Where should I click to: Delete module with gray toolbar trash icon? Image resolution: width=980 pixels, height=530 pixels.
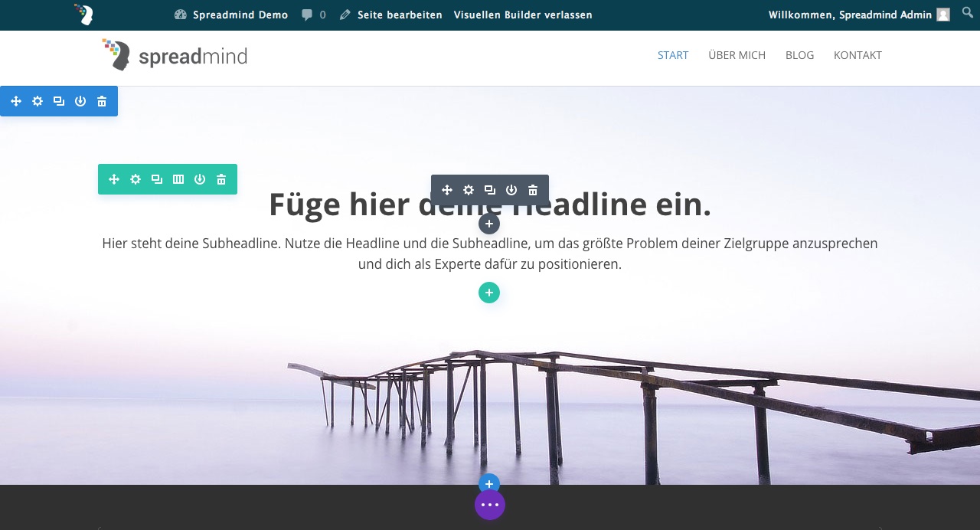click(x=533, y=190)
